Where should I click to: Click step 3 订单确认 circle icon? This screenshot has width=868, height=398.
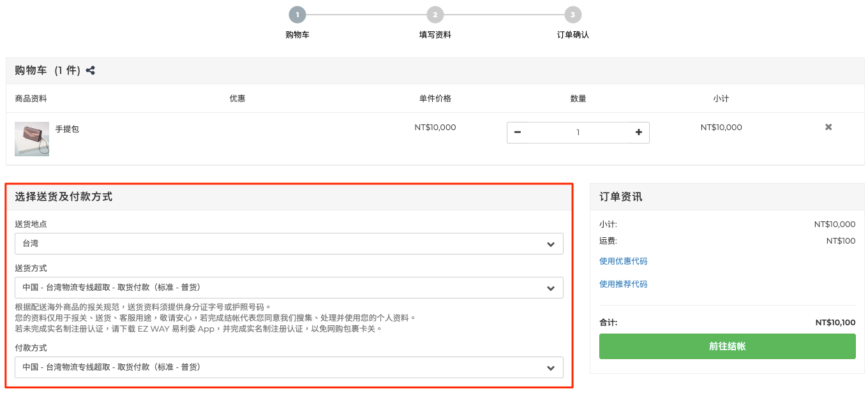click(572, 15)
